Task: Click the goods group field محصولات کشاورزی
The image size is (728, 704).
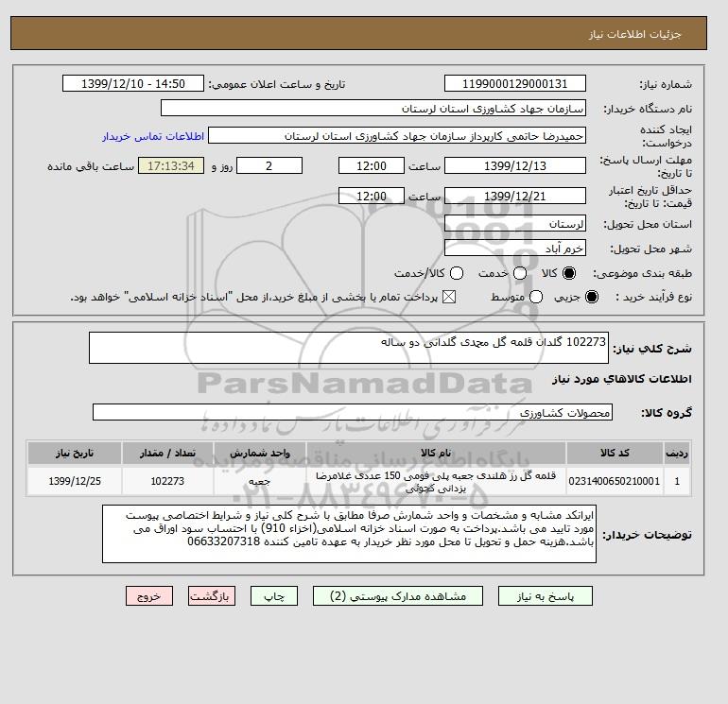Action: click(353, 412)
